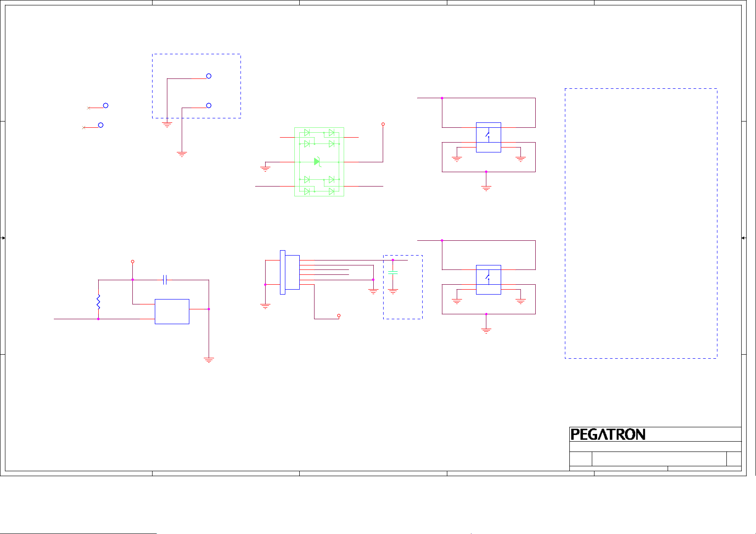Click red node at end of connector wire
The image size is (756, 534).
pos(339,316)
